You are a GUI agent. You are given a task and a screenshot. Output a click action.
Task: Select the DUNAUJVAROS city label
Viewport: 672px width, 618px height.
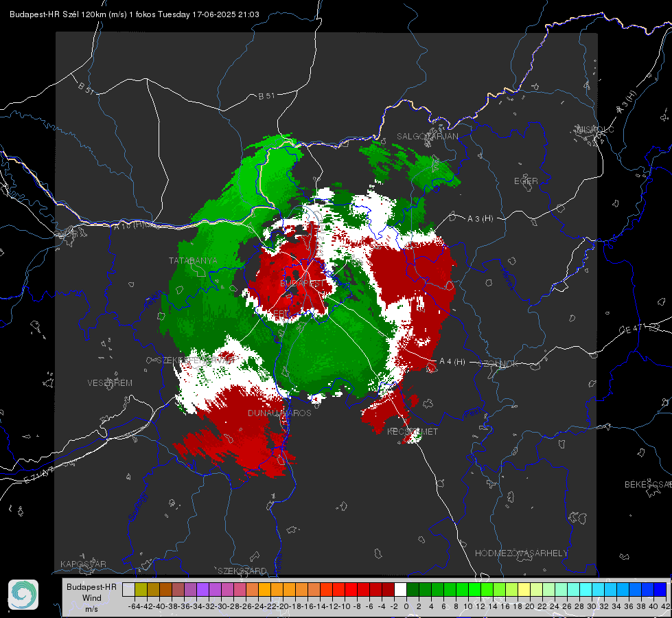click(x=279, y=413)
